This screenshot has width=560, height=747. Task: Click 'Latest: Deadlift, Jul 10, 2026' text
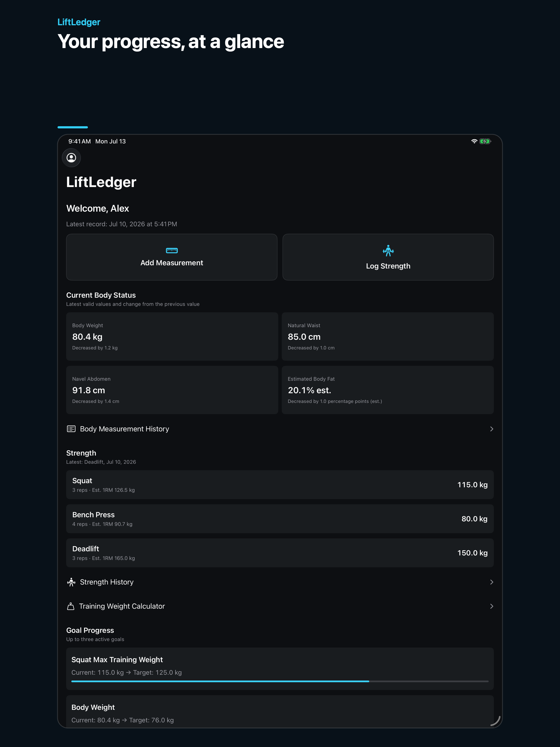coord(101,462)
